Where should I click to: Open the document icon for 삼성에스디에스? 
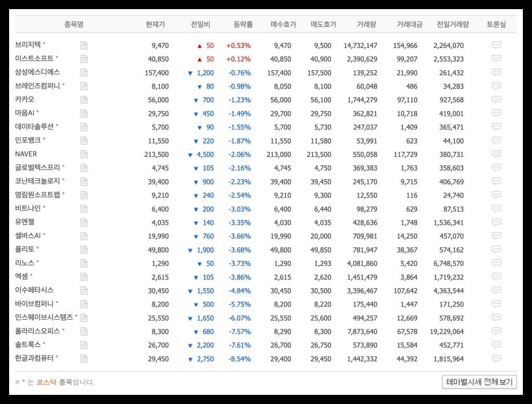84,72
